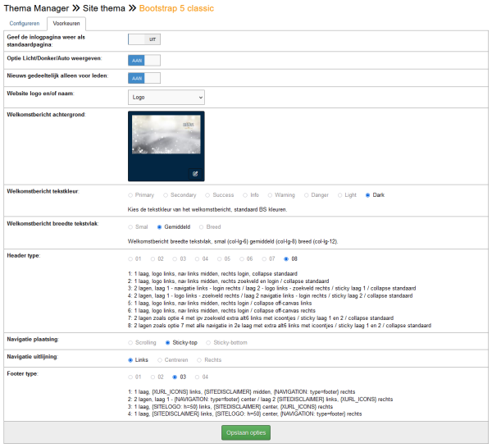The width and height of the screenshot is (492, 448).
Task: Set navigation placement to Scrolling
Action: tap(131, 341)
